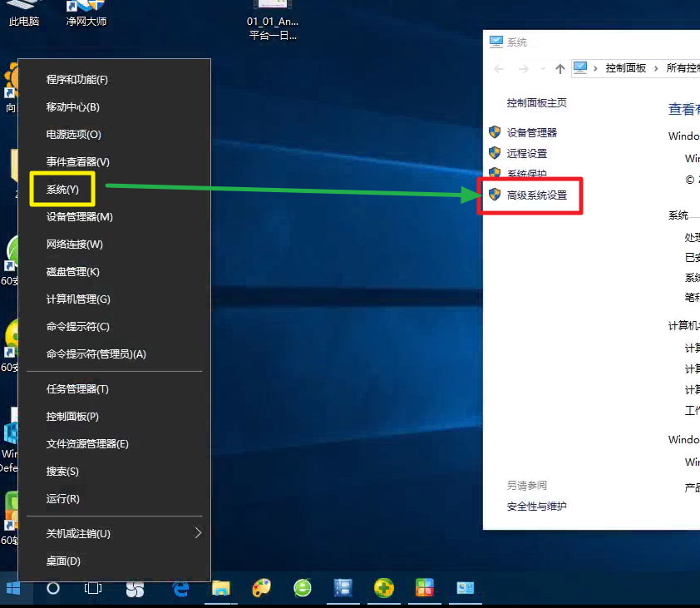
Task: Open the 净网大师 desktop shortcut
Action: tap(86, 13)
